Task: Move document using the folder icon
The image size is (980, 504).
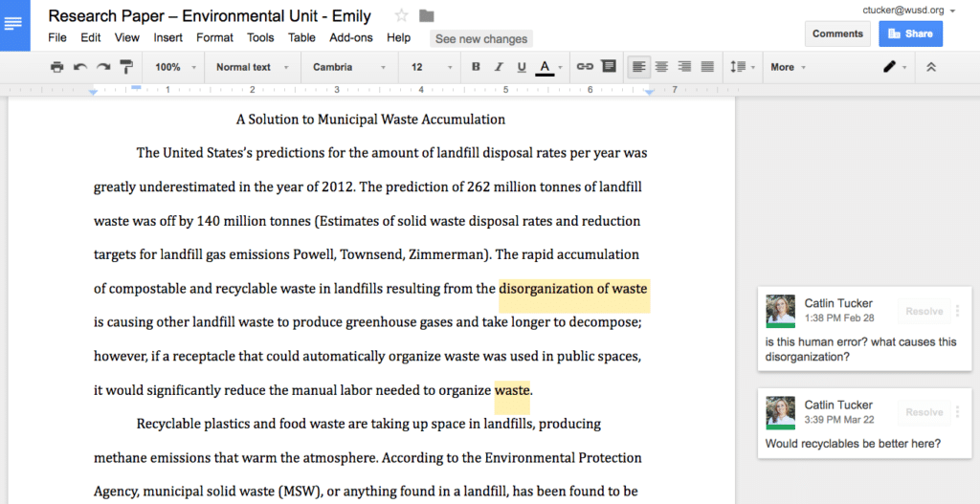Action: tap(427, 16)
